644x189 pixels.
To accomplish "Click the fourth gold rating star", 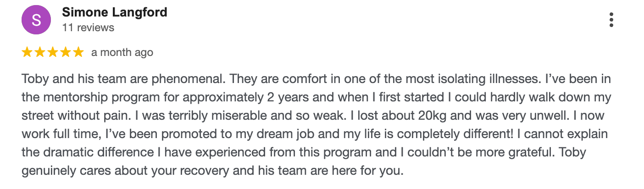I will (66, 52).
